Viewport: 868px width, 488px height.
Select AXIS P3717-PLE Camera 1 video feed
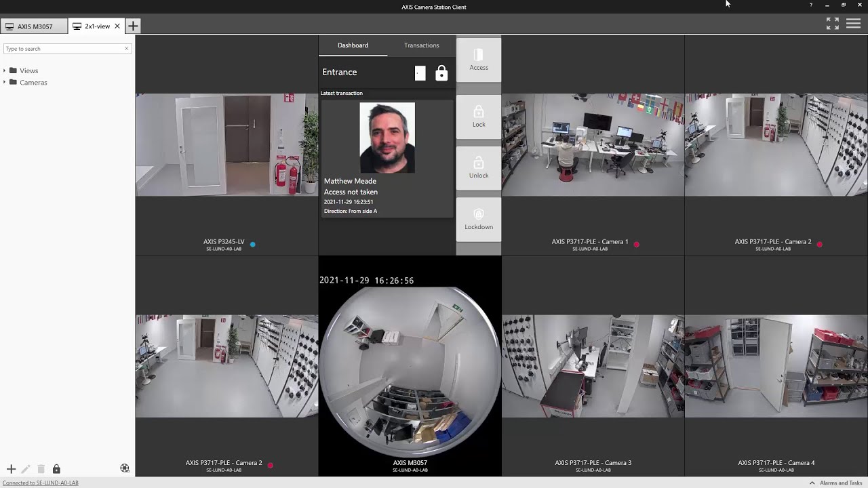[593, 145]
